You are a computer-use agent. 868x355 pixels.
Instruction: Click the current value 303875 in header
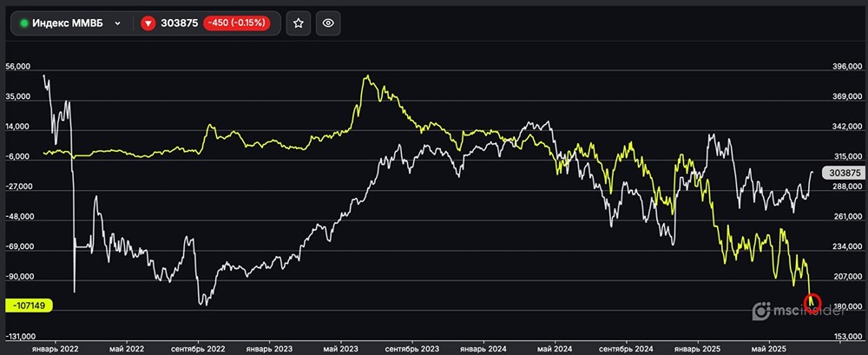(180, 23)
